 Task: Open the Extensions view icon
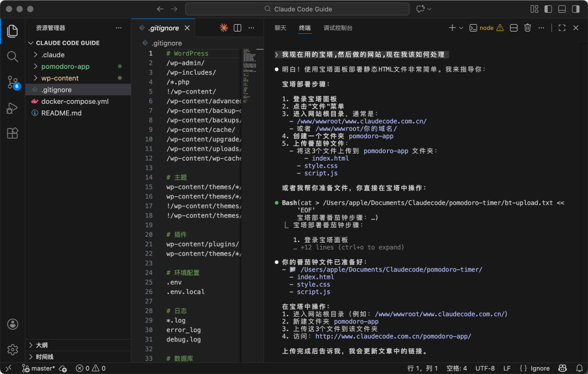click(13, 134)
